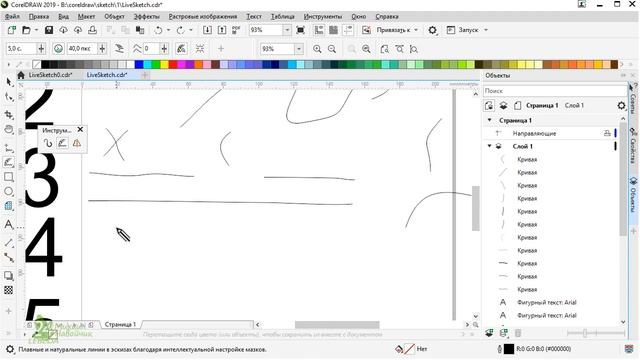Open the Options gear icon
The width and height of the screenshot is (640, 360).
(x=432, y=30)
